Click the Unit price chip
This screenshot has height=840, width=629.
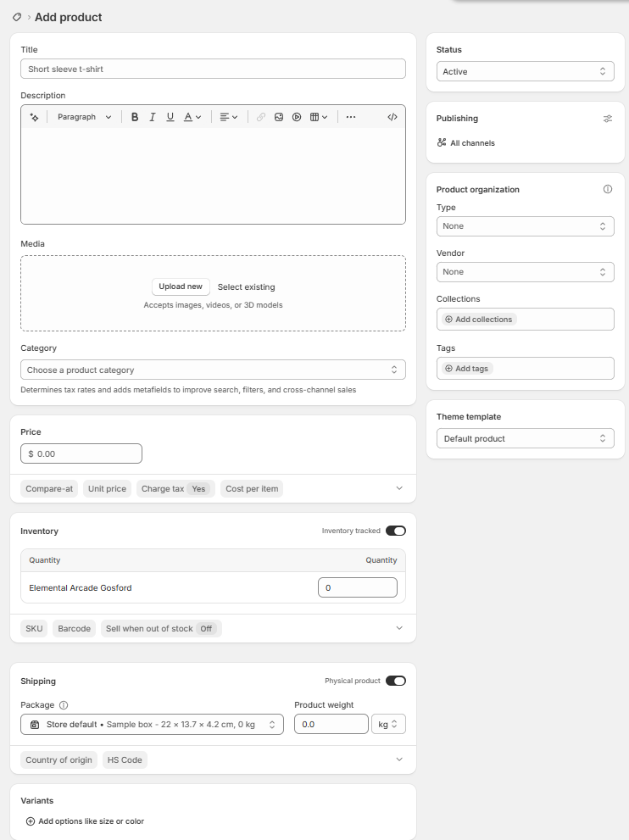[x=107, y=488]
